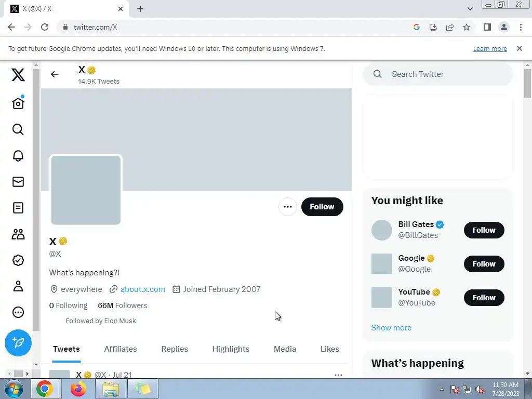The image size is (532, 399).
Task: Click the blue compose Tweet button
Action: (18, 343)
